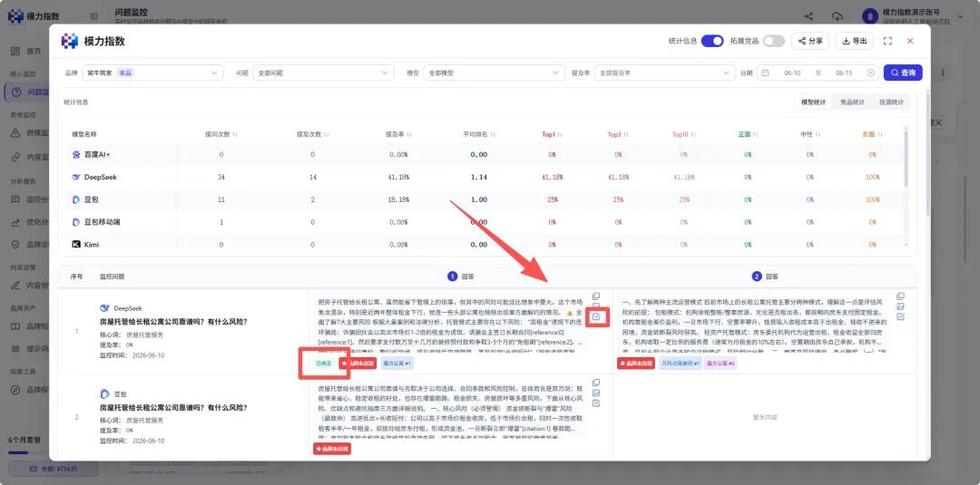Screen dimensions: 980x485
Task: Click the 已修正 tag on DeepSeek answer
Action: pyautogui.click(x=324, y=364)
